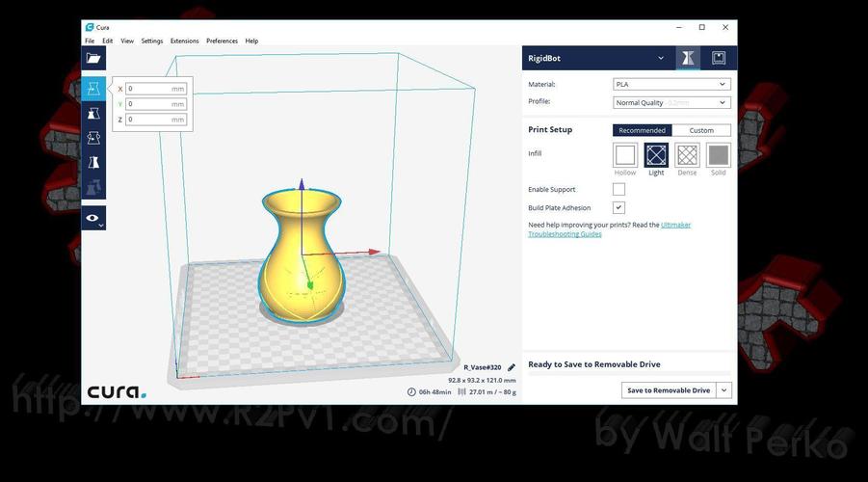The image size is (868, 482).
Task: Click the model dimensions 92.8 x 93.2 x 121.0 mm
Action: coord(482,380)
